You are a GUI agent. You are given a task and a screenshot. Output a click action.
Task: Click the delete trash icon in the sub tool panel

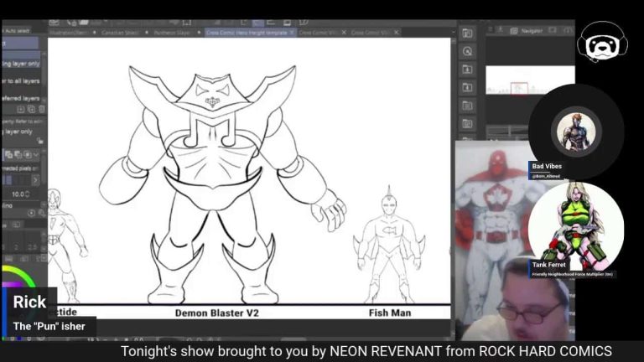(42, 109)
